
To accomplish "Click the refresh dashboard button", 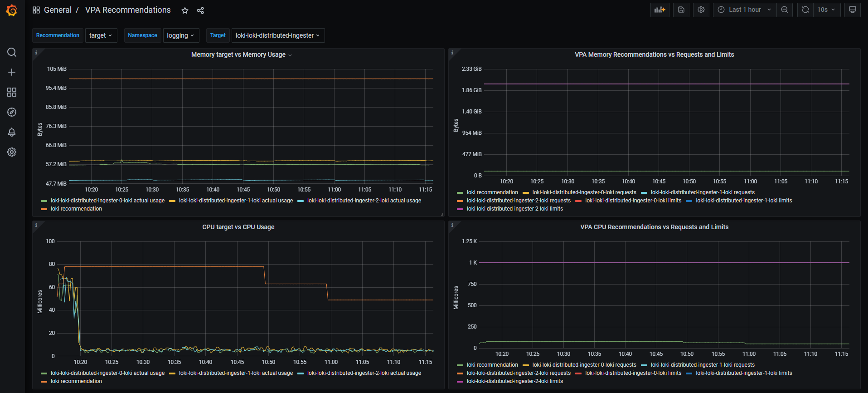I will point(805,10).
